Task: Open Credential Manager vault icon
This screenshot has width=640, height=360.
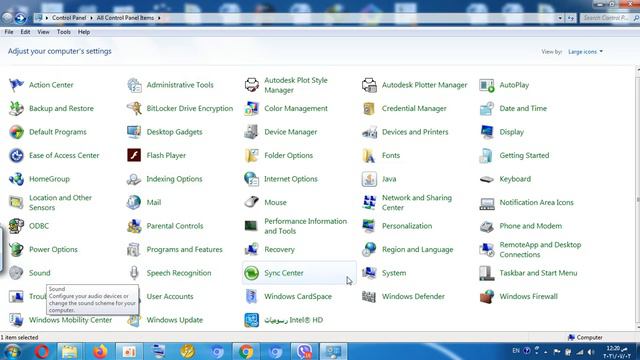Action: 369,109
